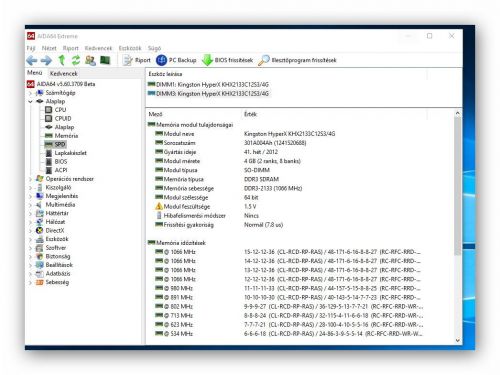
Task: Click the Forward navigation arrow
Action: pos(46,60)
